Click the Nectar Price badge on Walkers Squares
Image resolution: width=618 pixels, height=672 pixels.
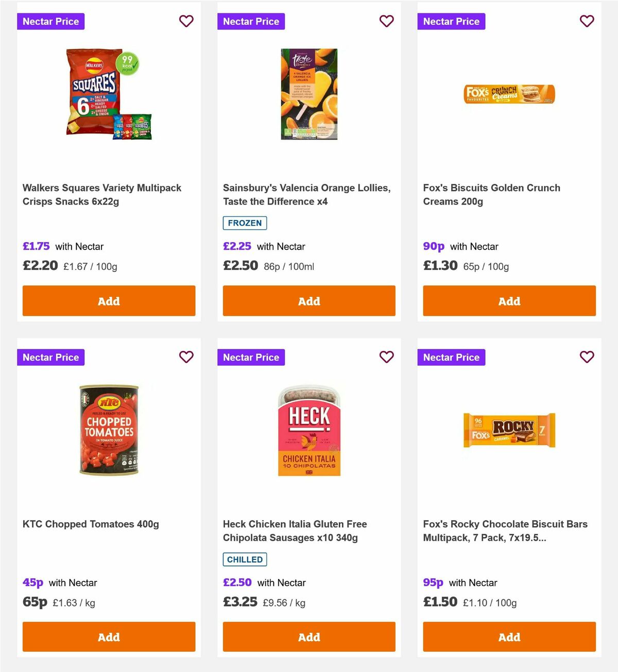[x=50, y=21]
